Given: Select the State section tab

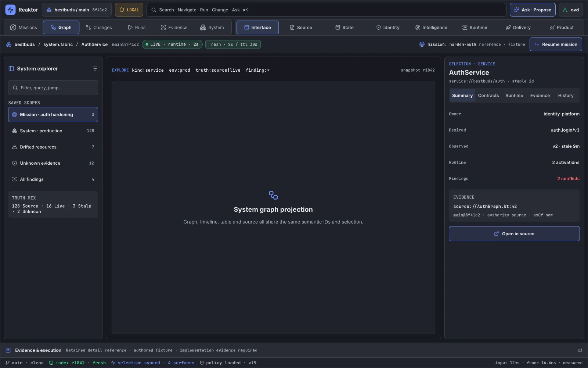Looking at the screenshot, I should pyautogui.click(x=344, y=28).
